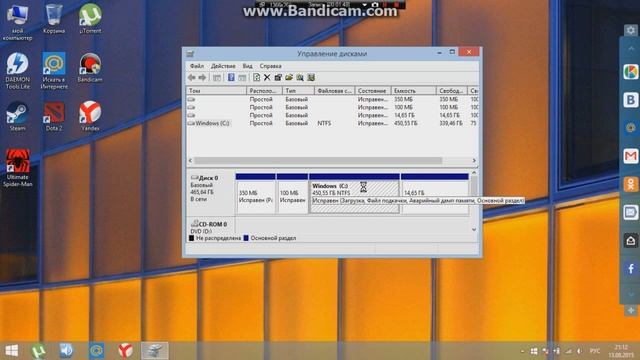640x360 pixels.
Task: Select the Steam desktop shortcut
Action: click(18, 116)
